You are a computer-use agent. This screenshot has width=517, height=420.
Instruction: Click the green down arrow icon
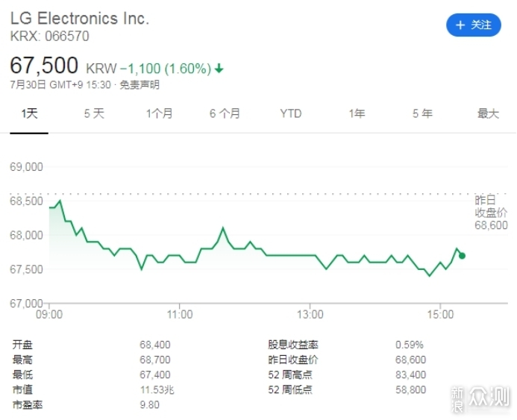219,69
